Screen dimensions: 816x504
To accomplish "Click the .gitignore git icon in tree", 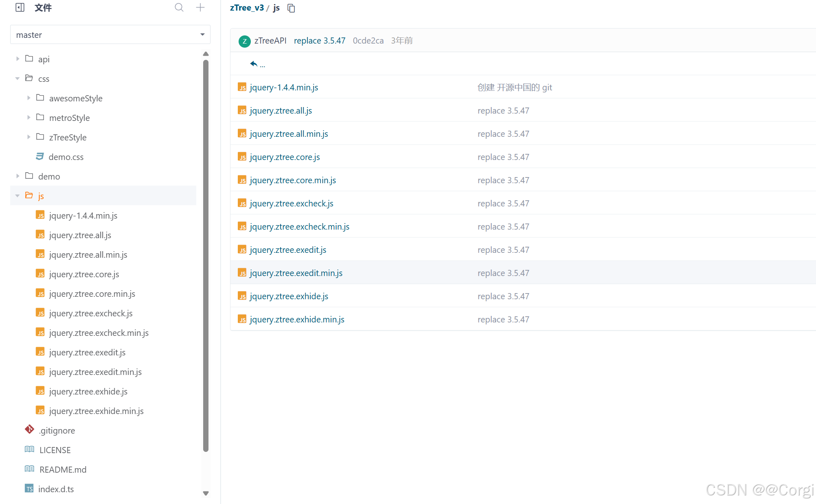I will (29, 429).
